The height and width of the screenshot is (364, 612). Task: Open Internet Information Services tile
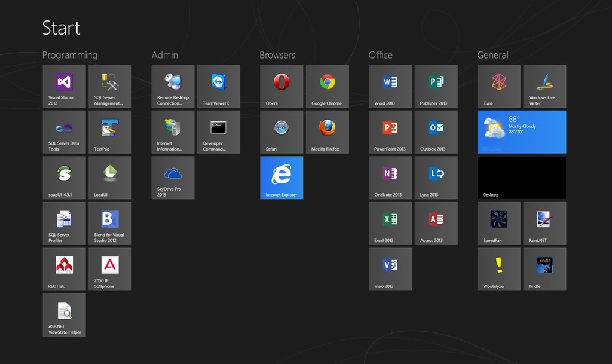coord(173,132)
